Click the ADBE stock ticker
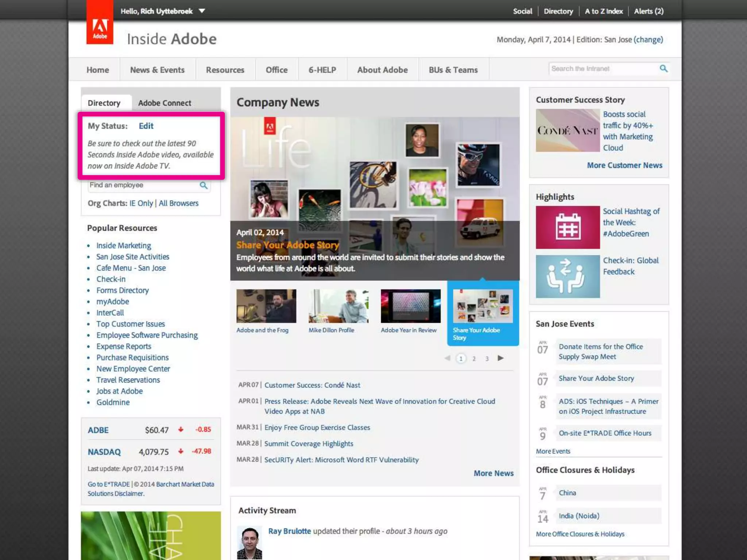Viewport: 747px width, 560px height. coord(98,430)
